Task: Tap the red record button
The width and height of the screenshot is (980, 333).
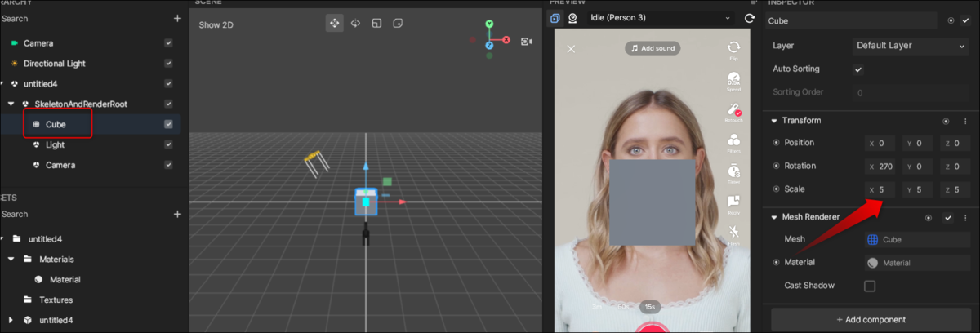Action: pyautogui.click(x=652, y=328)
